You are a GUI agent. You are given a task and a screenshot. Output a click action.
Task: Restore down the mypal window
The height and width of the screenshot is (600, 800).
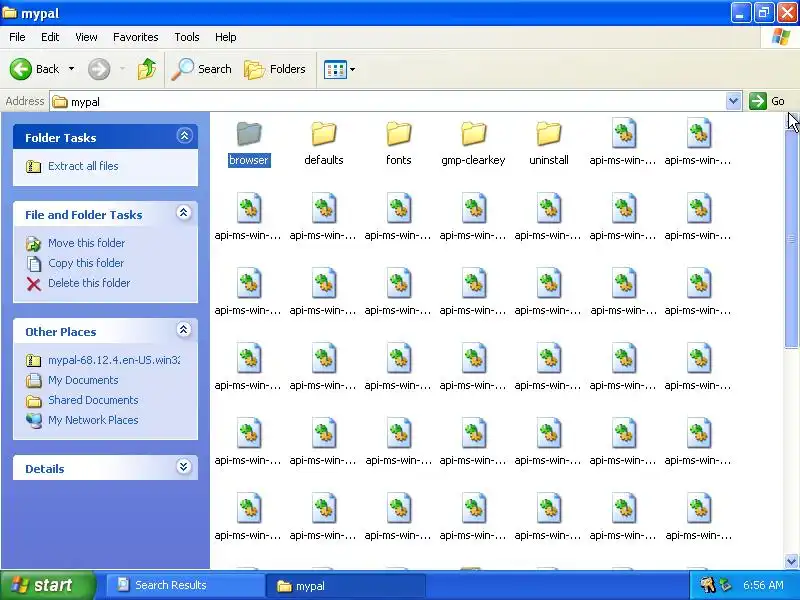764,13
